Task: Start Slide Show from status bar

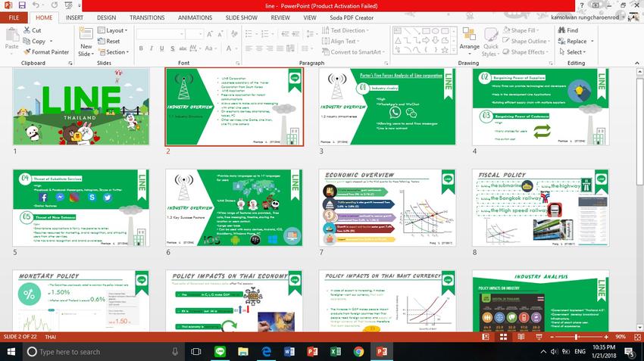Action: 539,337
